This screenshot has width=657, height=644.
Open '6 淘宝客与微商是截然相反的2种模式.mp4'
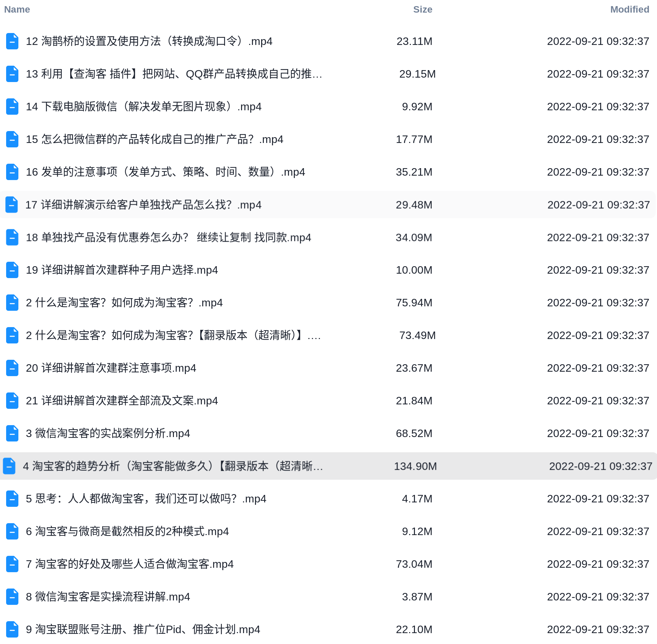pos(127,531)
